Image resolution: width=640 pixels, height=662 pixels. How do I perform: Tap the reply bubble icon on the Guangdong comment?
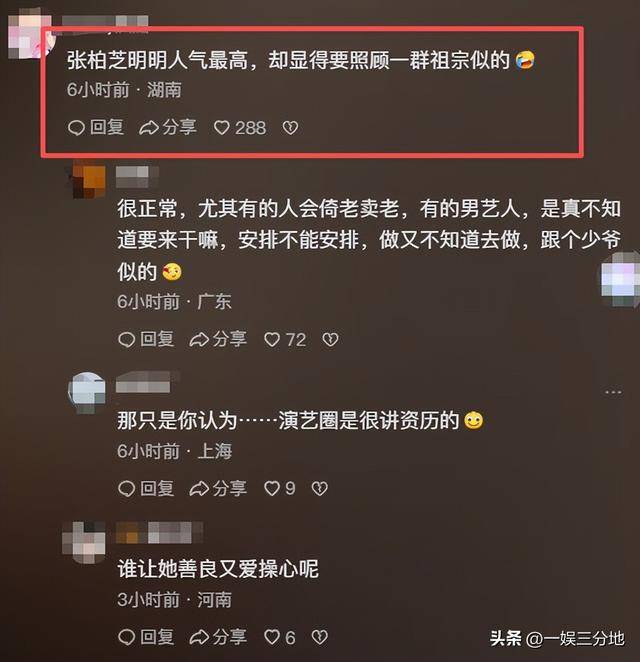tap(126, 339)
